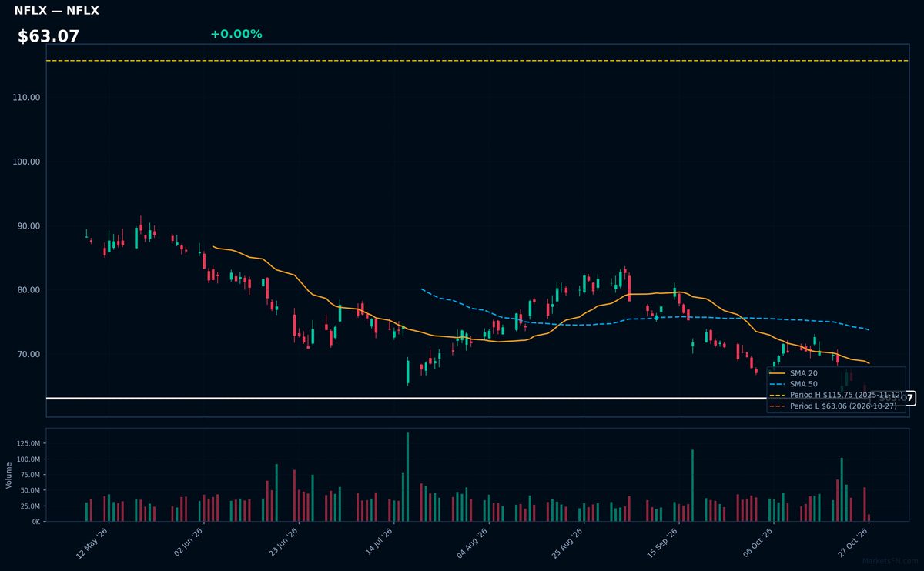This screenshot has width=924, height=571.
Task: Select the 06 Oct '26 date label
Action: pos(758,544)
